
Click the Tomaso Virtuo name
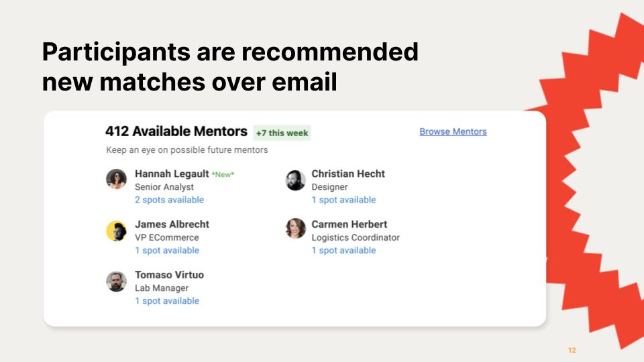click(169, 275)
